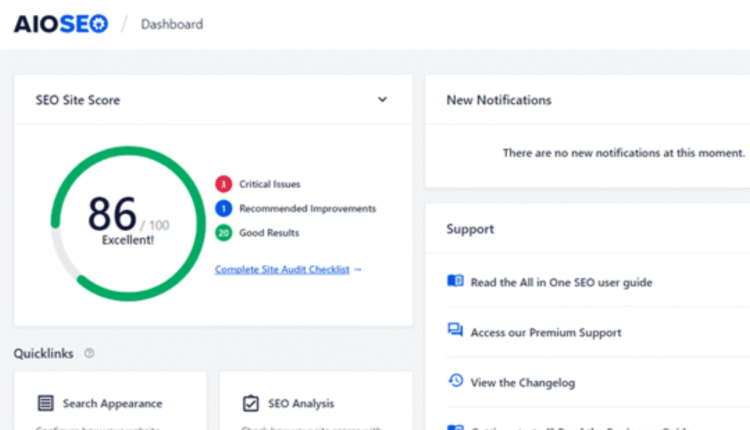
Task: Click the red Critical Issues count badge
Action: point(223,184)
